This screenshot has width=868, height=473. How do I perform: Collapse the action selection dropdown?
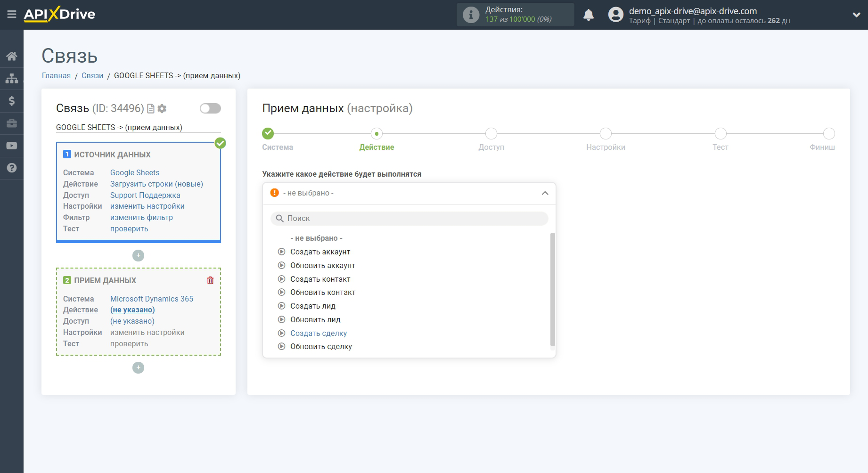[x=545, y=193]
